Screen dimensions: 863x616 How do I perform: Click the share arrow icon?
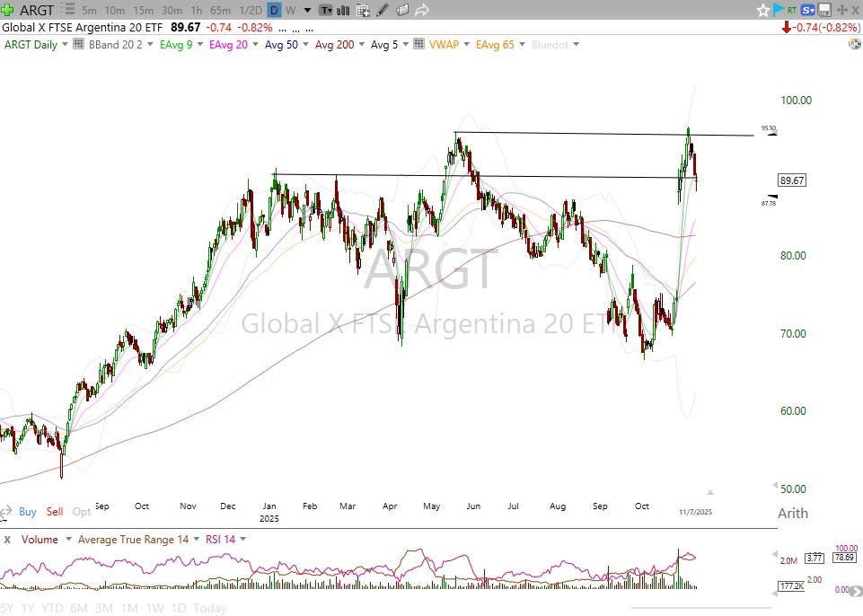421,10
